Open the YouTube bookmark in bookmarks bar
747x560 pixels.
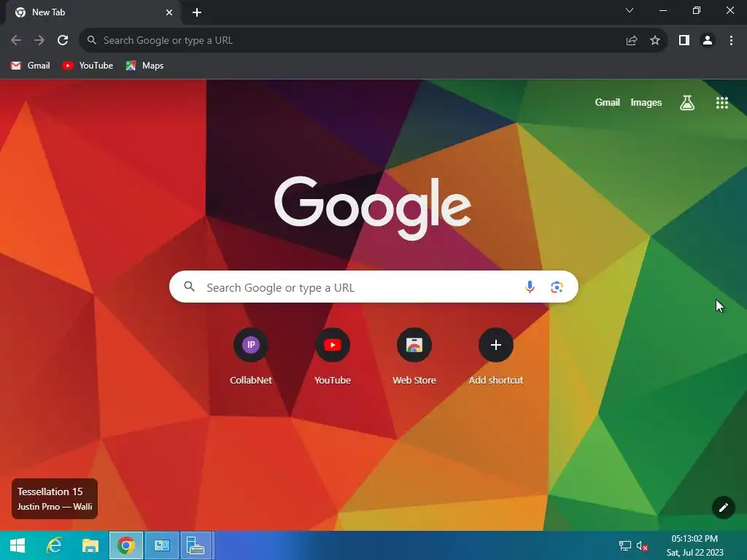pyautogui.click(x=88, y=66)
